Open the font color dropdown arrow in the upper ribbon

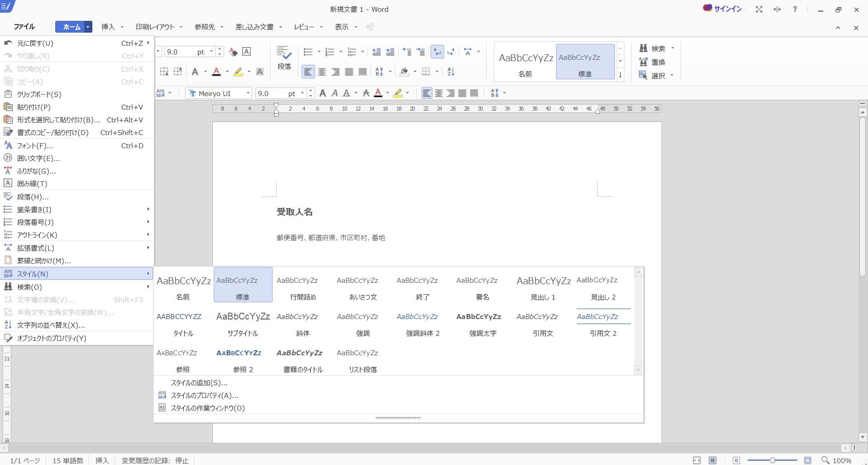pyautogui.click(x=227, y=72)
